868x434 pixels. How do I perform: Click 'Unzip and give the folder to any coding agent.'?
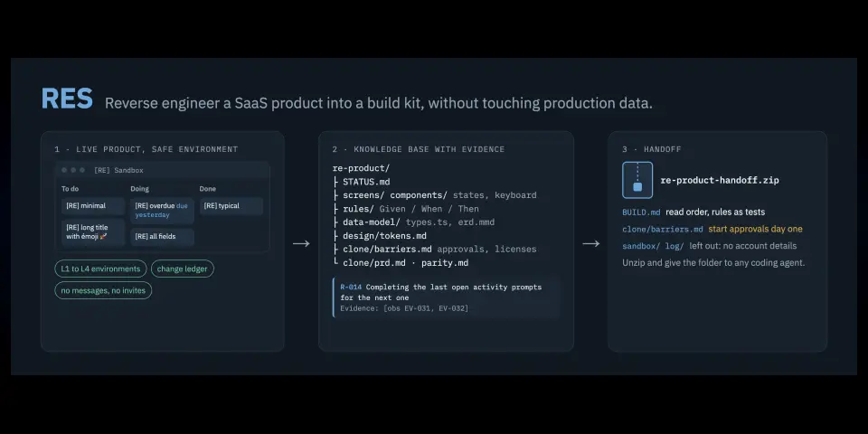click(x=713, y=263)
